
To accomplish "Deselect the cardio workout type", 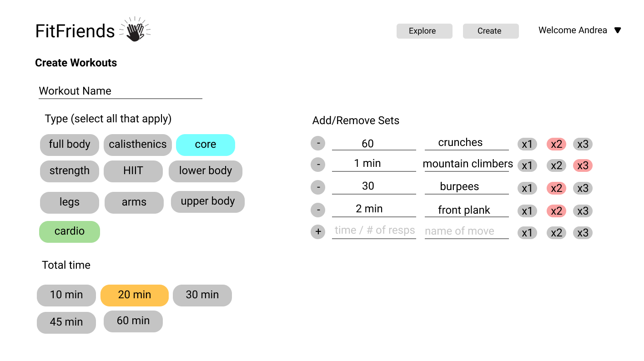I will tap(70, 231).
